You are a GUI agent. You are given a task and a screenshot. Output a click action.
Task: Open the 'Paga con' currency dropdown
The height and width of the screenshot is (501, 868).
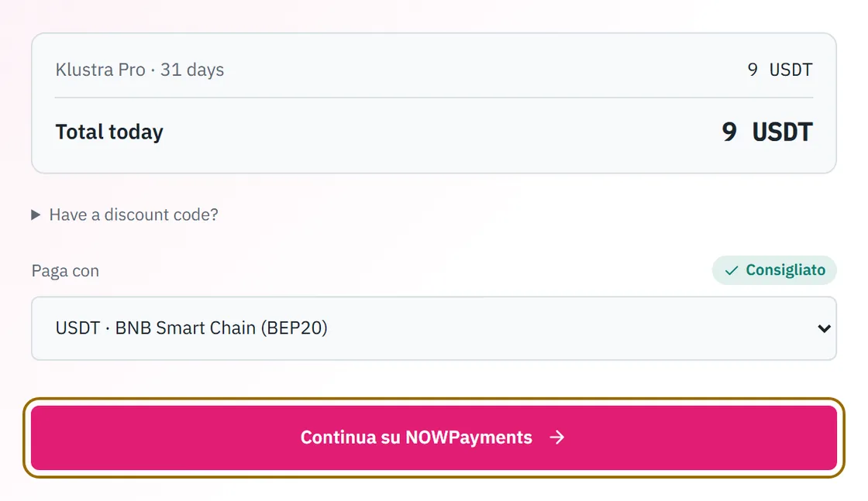[x=433, y=328]
